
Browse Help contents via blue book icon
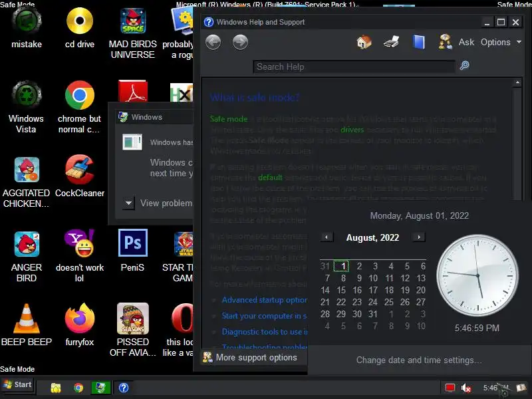[419, 42]
